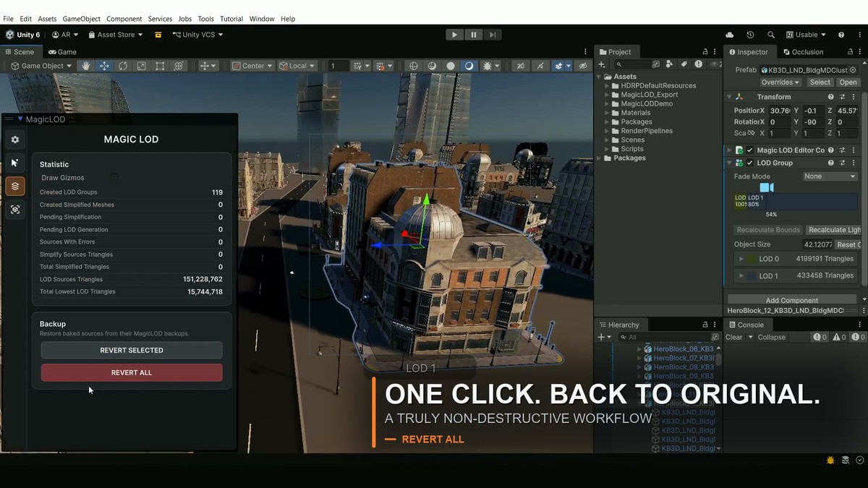This screenshot has width=868, height=488.
Task: Open the version history icon
Action: (x=750, y=35)
